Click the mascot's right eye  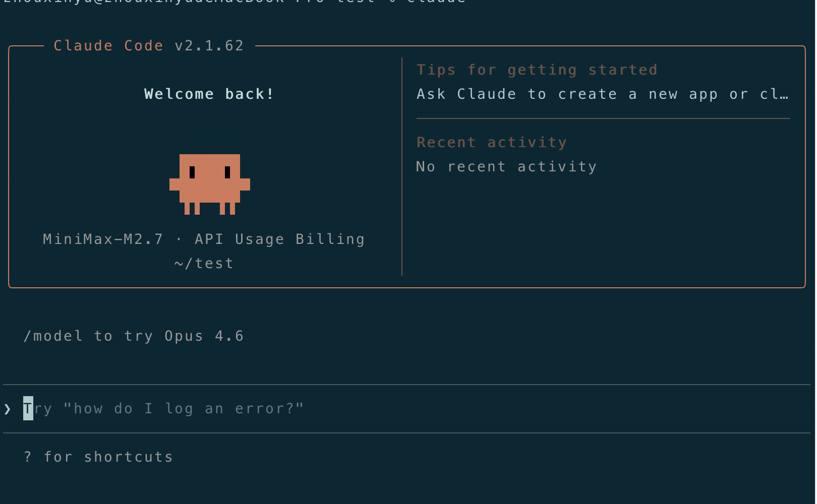(x=227, y=172)
